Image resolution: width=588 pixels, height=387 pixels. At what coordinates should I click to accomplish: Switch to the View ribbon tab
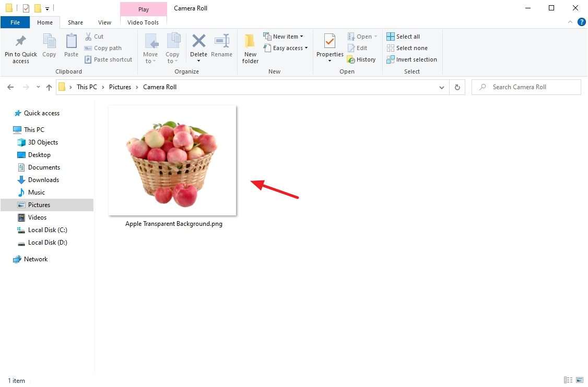104,22
